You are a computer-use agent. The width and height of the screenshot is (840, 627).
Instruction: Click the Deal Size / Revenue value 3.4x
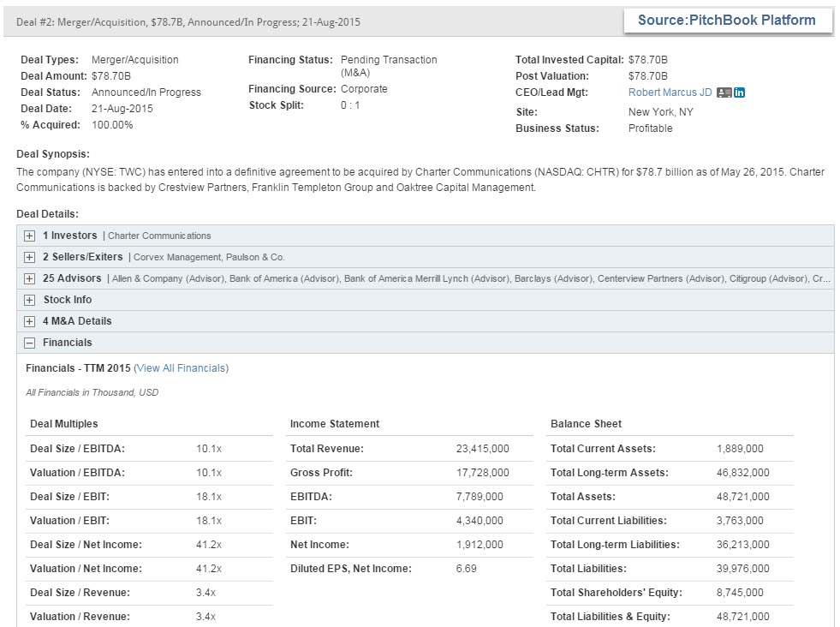(x=206, y=593)
